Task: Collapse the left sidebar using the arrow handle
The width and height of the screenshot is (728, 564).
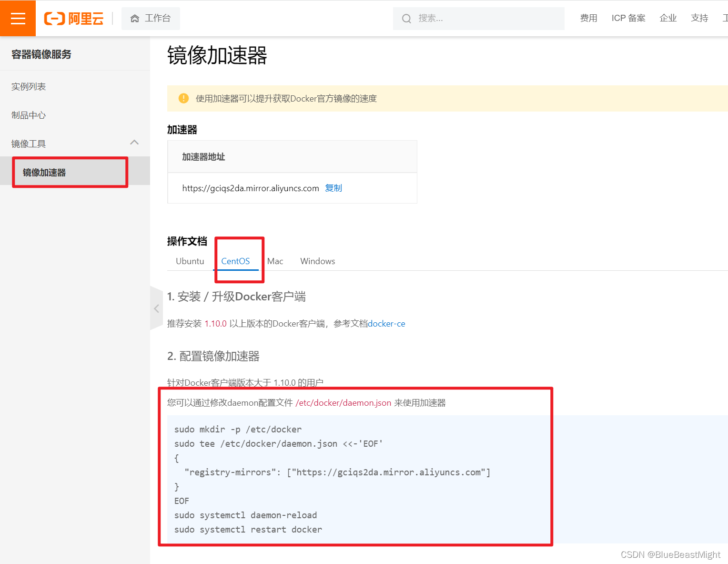Action: (156, 308)
